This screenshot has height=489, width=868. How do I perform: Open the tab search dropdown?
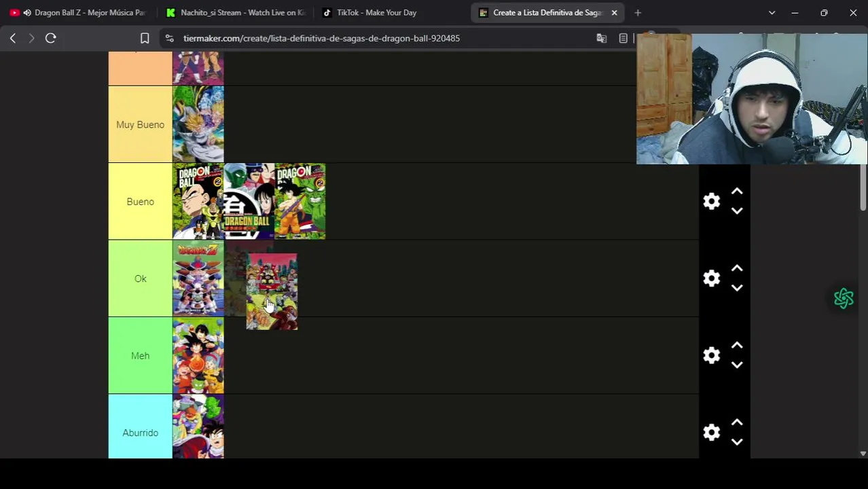point(772,12)
